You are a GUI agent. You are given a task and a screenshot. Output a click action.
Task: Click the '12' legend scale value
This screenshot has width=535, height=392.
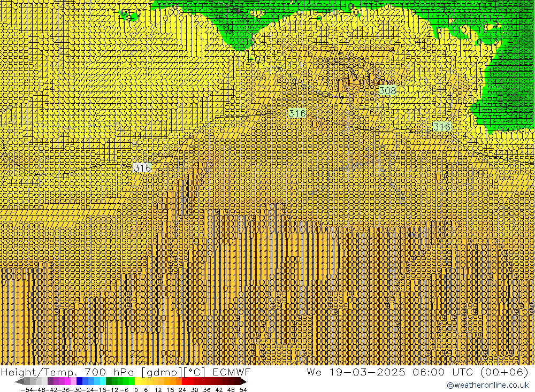[158, 390]
